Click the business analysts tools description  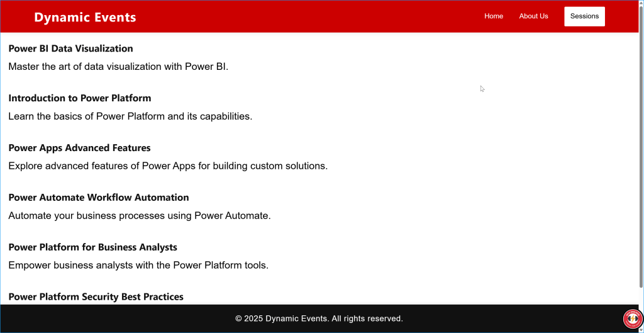pos(138,265)
